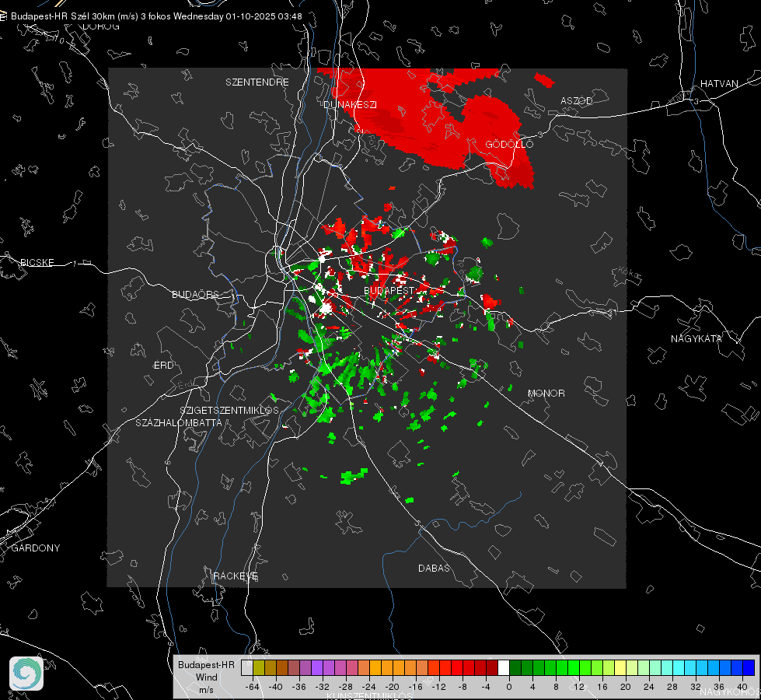This screenshot has height=700, width=761.
Task: Click the 24 legend value
Action: 649,687
